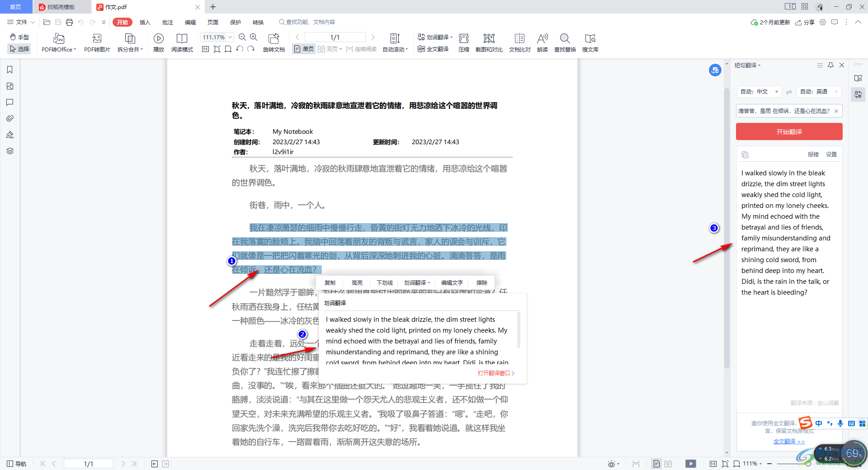
Task: Clear the translation input text field
Action: tap(836, 111)
